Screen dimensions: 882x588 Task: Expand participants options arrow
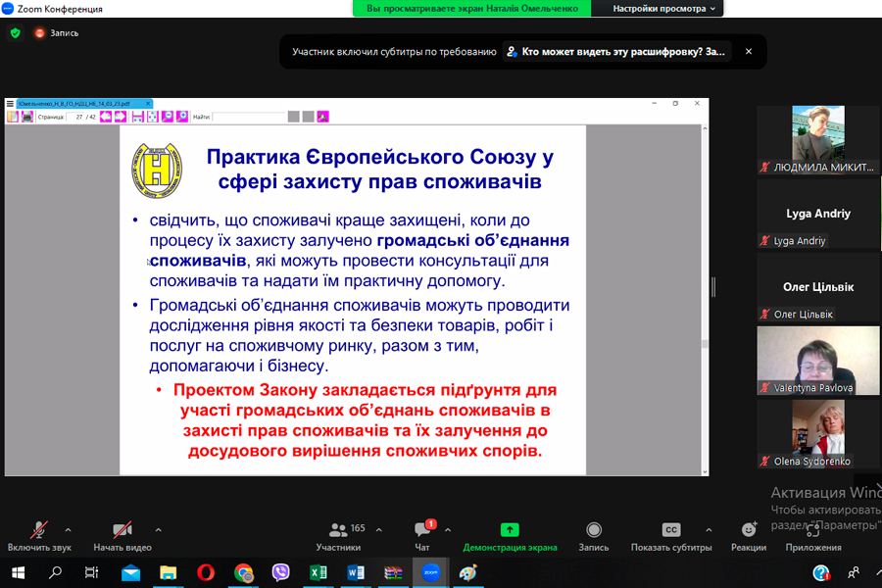(x=379, y=530)
